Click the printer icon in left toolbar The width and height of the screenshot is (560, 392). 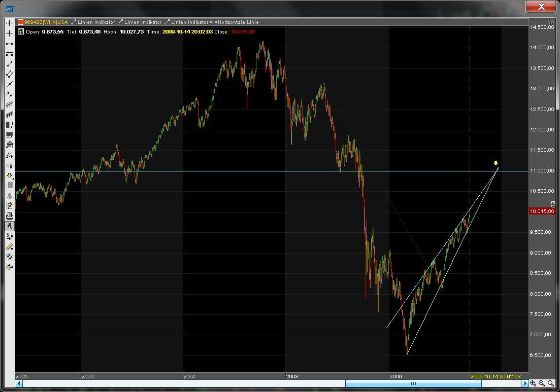tap(9, 216)
